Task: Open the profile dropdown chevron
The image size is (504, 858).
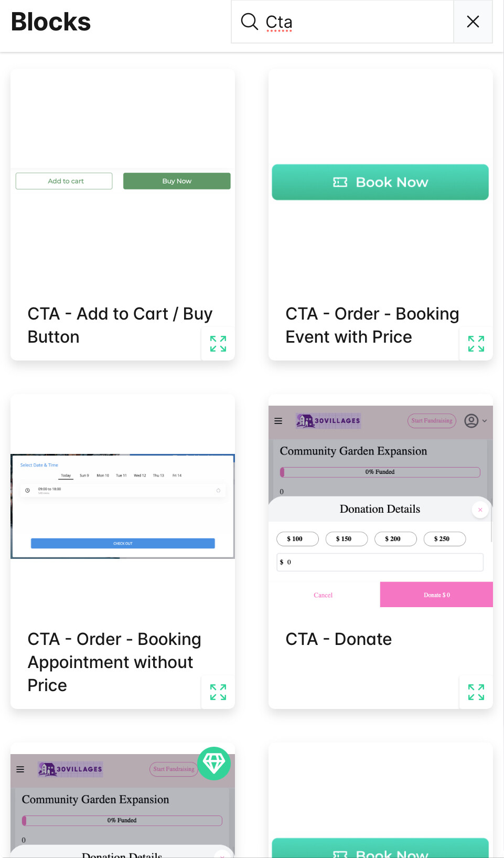Action: pyautogui.click(x=485, y=421)
